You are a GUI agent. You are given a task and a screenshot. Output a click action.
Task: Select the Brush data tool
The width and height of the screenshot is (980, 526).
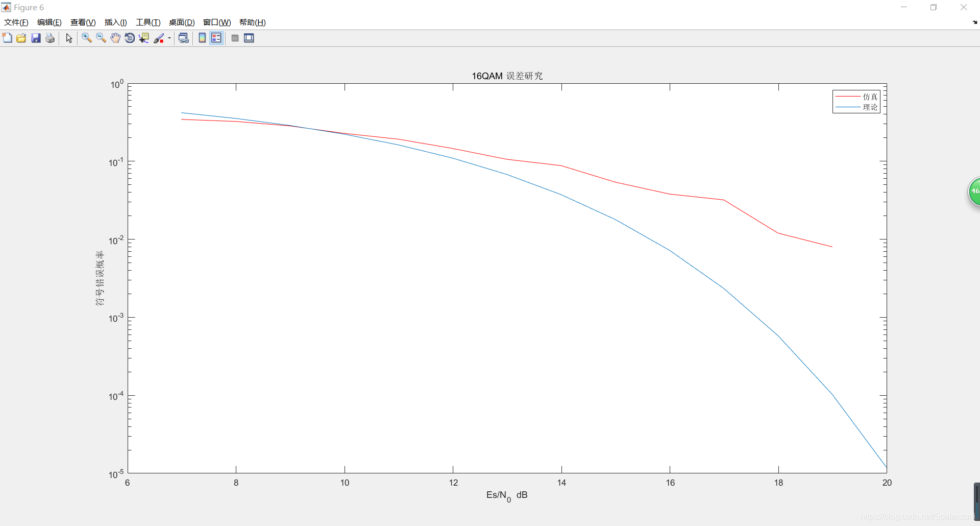point(159,38)
